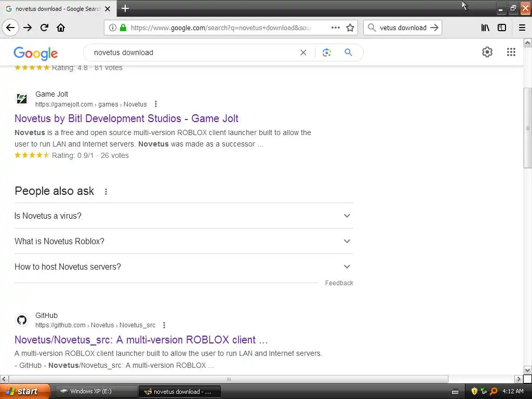Viewport: 532px width, 399px height.
Task: Focus the browser search bar field
Action: coord(403,28)
